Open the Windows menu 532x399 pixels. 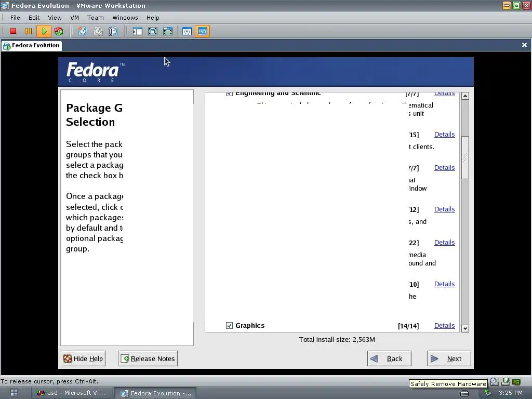coord(125,18)
